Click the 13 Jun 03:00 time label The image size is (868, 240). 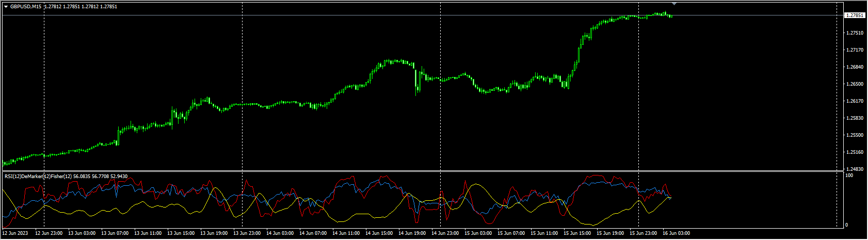click(82, 234)
